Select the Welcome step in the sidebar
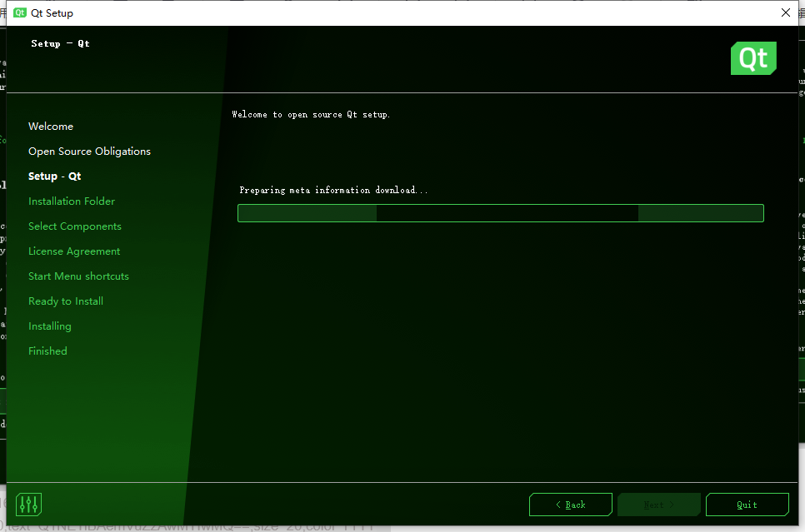Viewport: 805px width, 532px height. click(50, 126)
